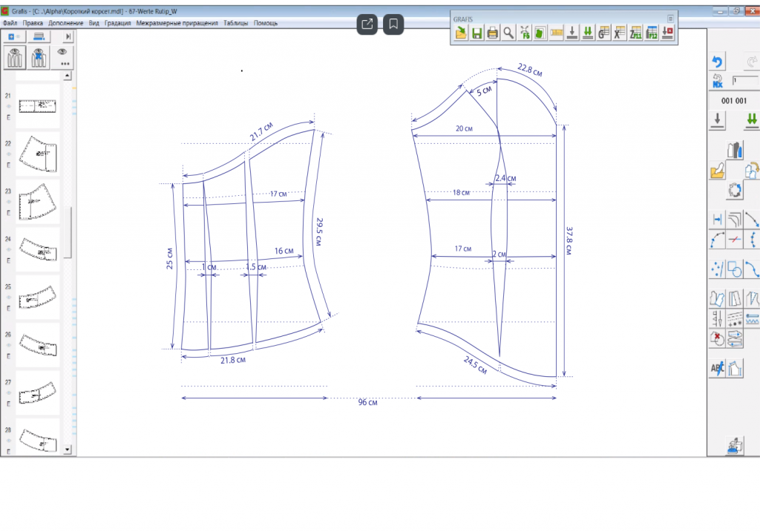Click the print icon in GRAFIS toolbar
Image resolution: width=760 pixels, height=532 pixels.
492,33
